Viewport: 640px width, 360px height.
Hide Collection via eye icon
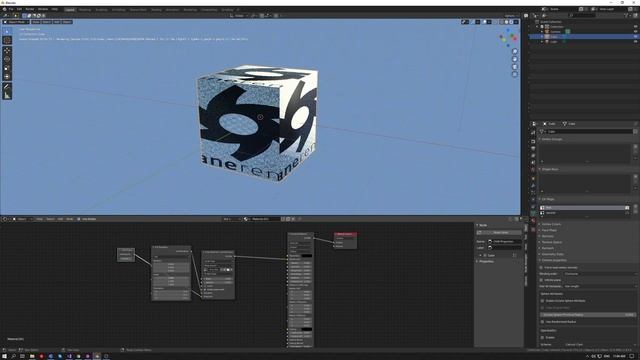[636, 27]
